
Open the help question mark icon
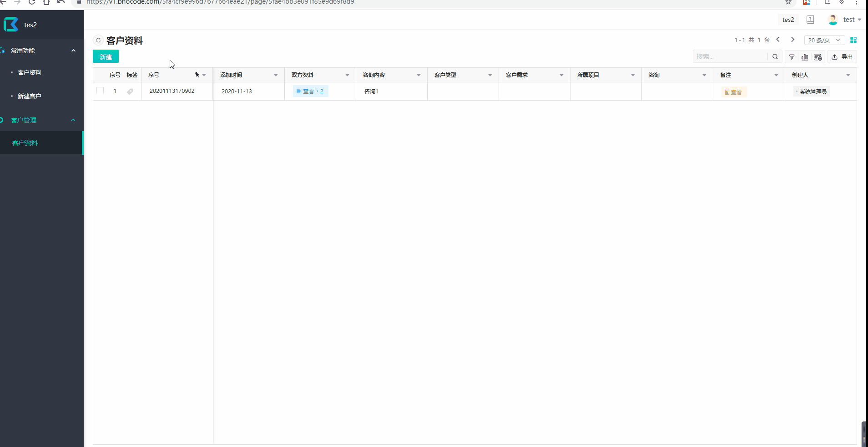[810, 20]
